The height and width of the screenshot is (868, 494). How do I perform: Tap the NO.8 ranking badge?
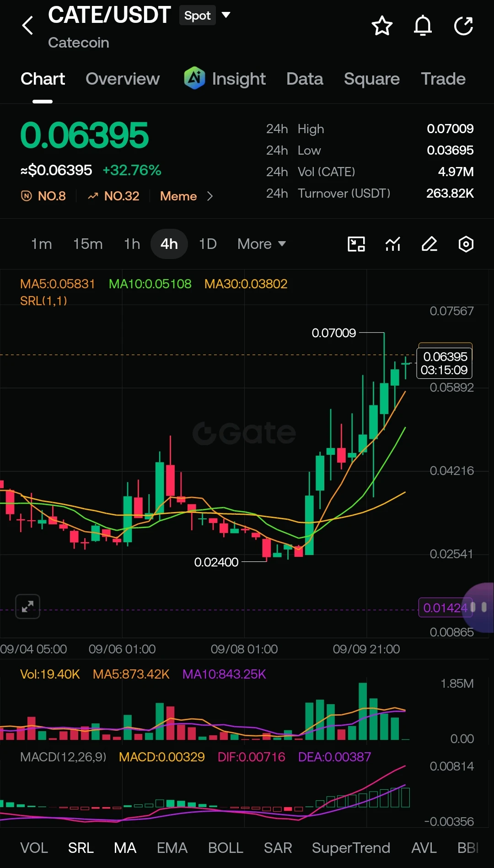43,196
